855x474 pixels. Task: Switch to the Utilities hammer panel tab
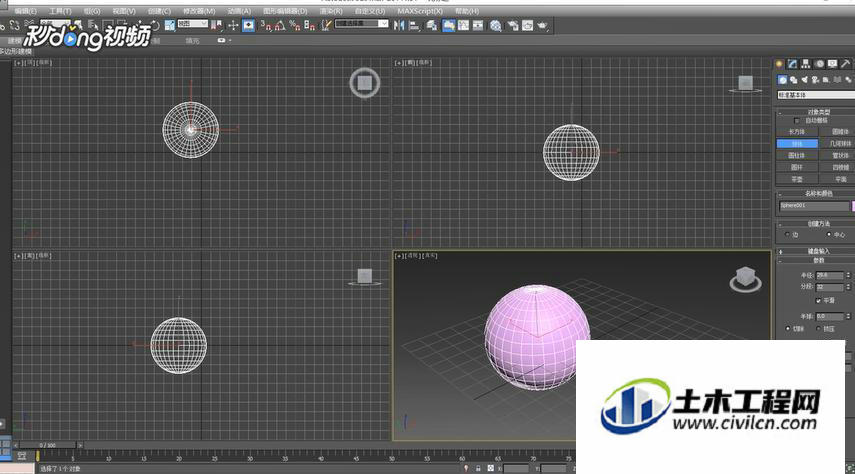(x=845, y=64)
